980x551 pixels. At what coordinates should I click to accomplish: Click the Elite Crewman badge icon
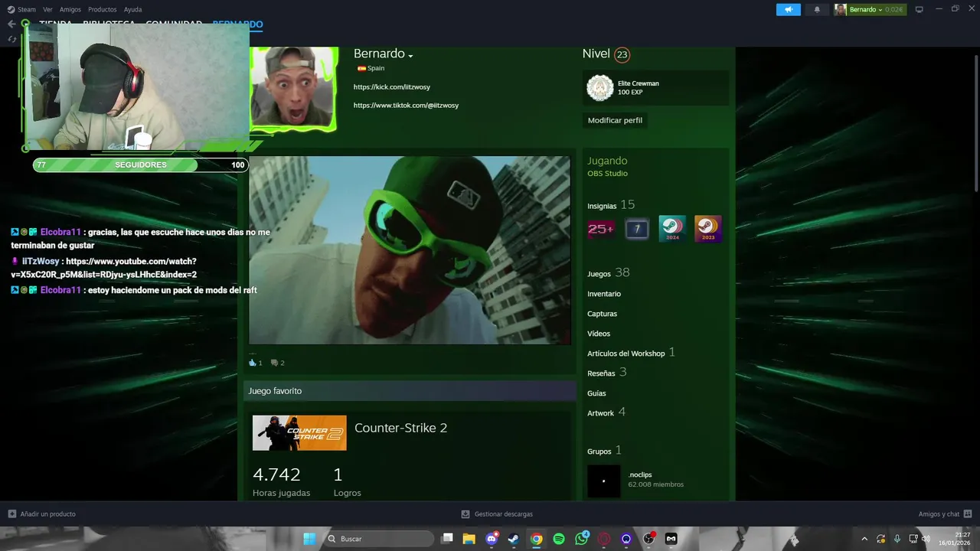[x=600, y=88]
